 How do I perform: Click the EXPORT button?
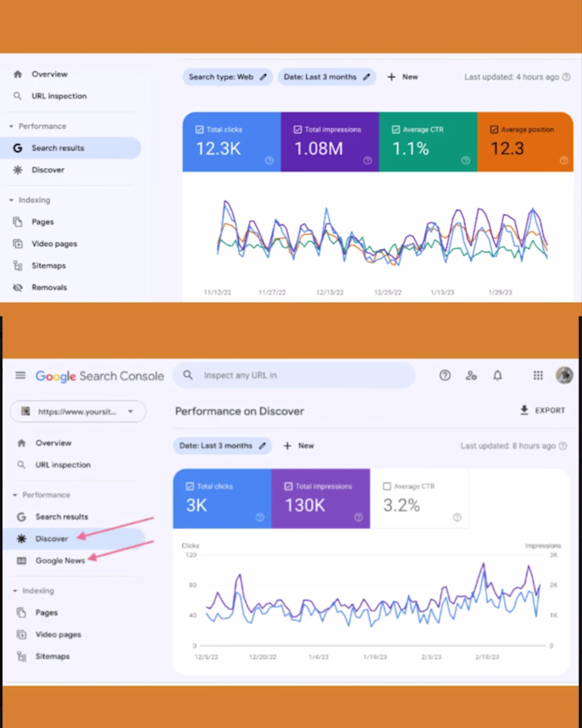pyautogui.click(x=543, y=410)
